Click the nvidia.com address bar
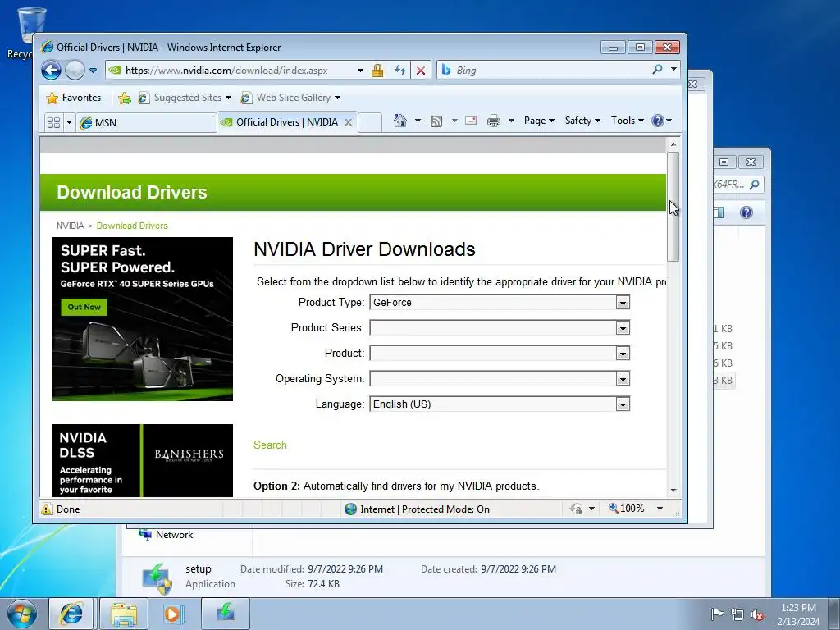The image size is (840, 630). pos(231,71)
